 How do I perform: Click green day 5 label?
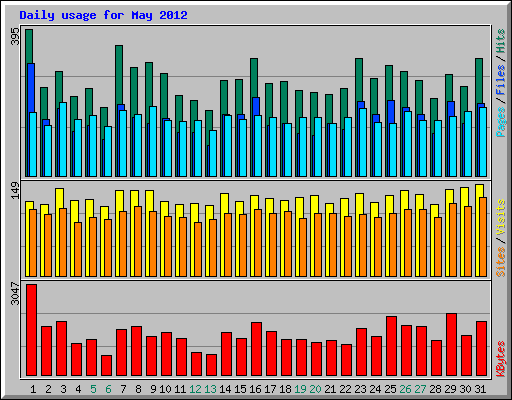pos(93,389)
